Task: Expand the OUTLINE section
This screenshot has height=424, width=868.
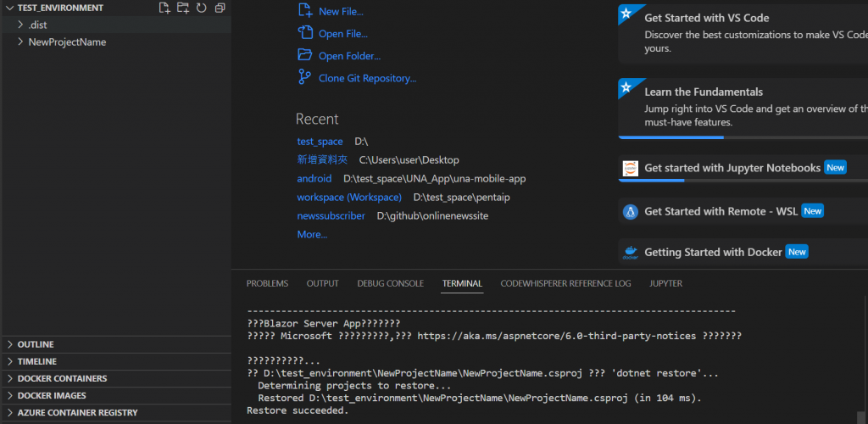Action: (10, 344)
